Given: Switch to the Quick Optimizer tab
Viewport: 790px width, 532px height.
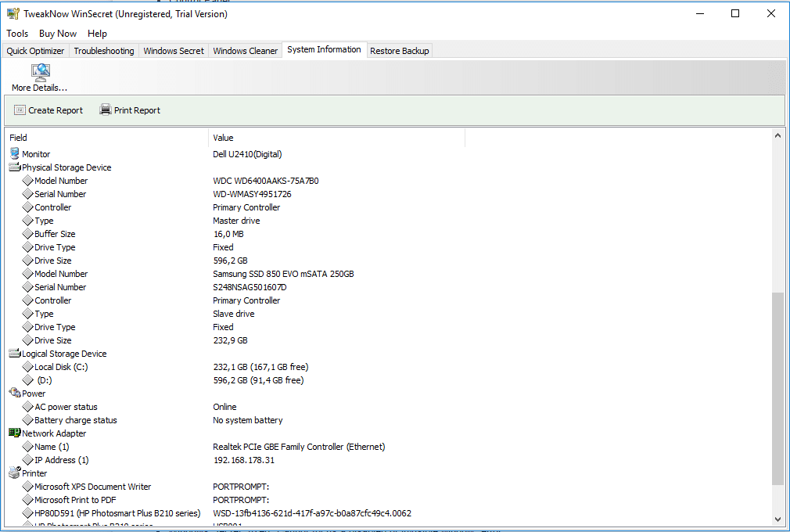Looking at the screenshot, I should click(35, 51).
